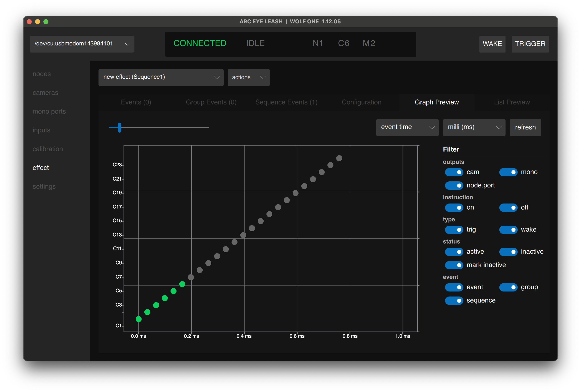Expand the new effect (Sequence1) dropdown
The height and width of the screenshot is (392, 581).
161,77
